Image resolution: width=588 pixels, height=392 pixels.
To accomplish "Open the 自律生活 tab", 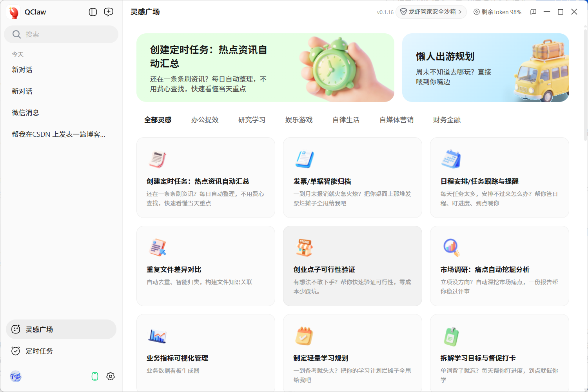I will pyautogui.click(x=346, y=120).
